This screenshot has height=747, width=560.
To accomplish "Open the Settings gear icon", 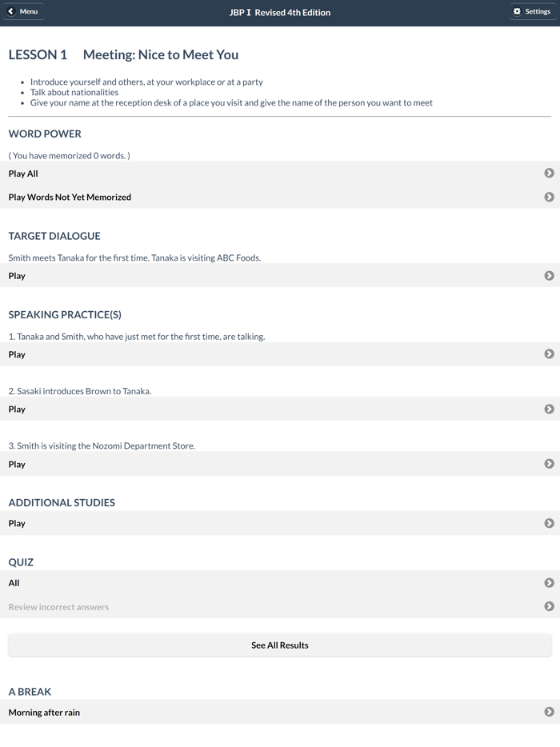I will pyautogui.click(x=517, y=12).
